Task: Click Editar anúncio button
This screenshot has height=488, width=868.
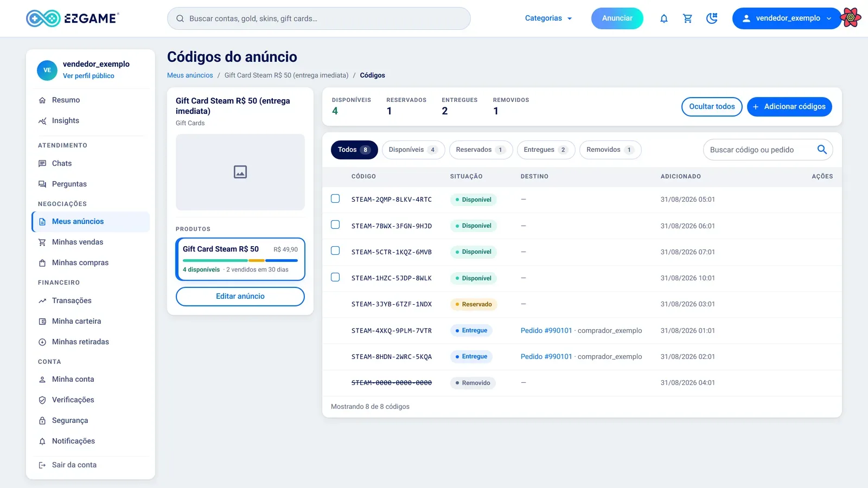Action: click(240, 297)
